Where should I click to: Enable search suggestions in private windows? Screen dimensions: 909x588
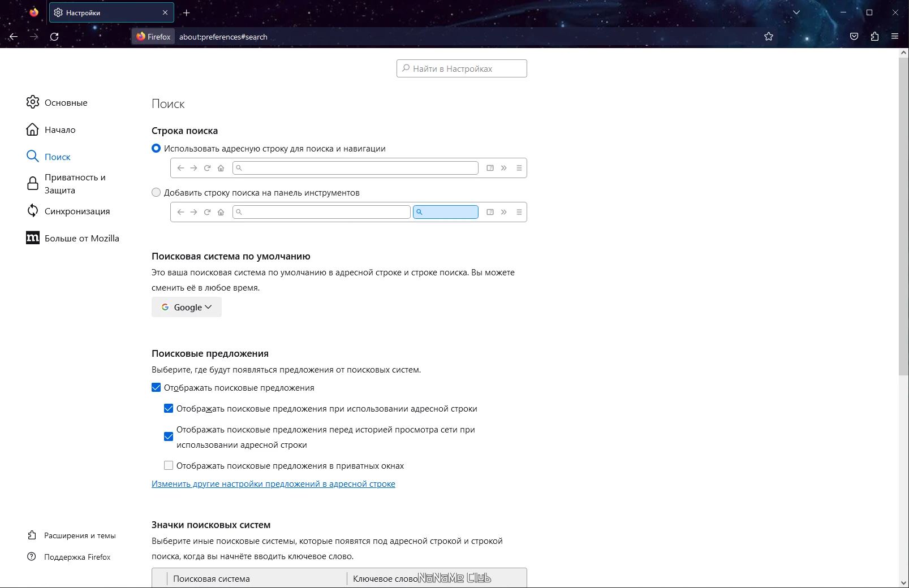169,465
